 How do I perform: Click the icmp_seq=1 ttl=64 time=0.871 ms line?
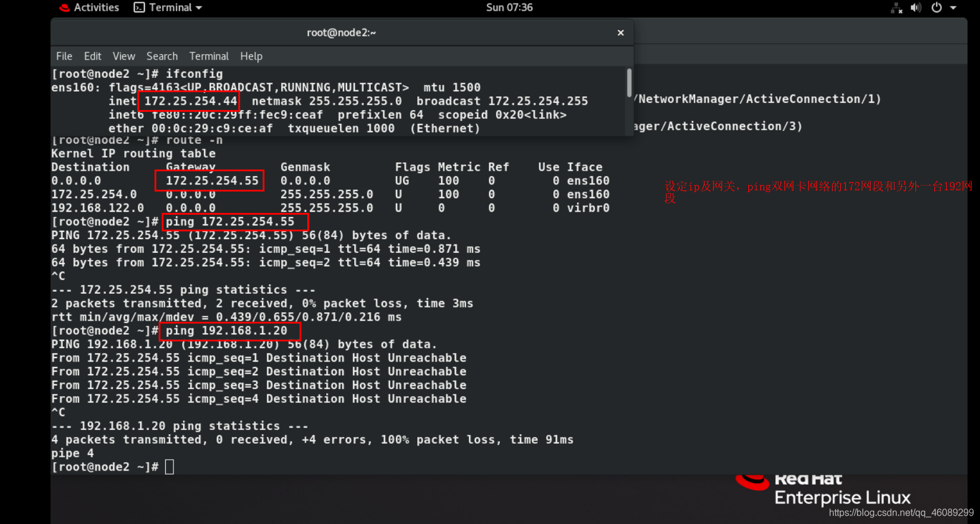point(266,249)
